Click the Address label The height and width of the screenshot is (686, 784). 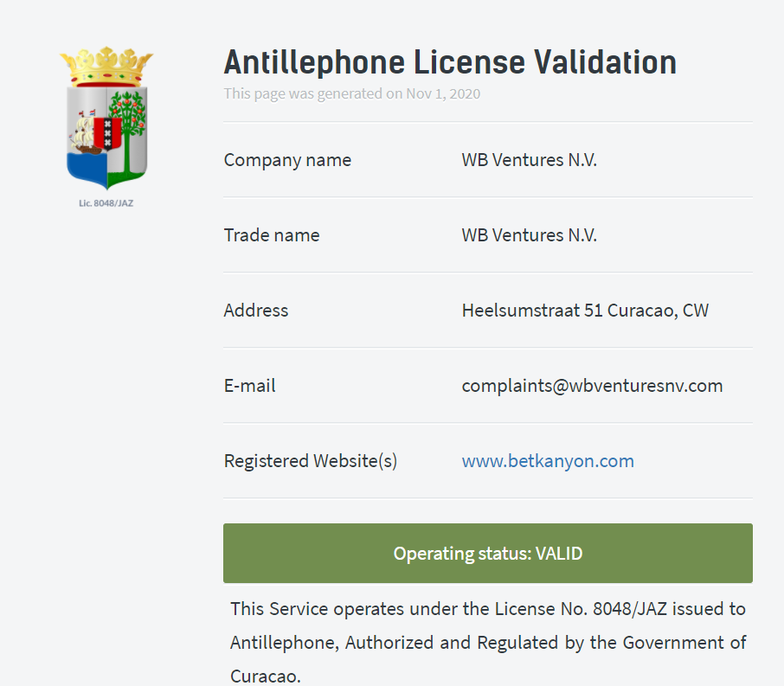(x=256, y=311)
